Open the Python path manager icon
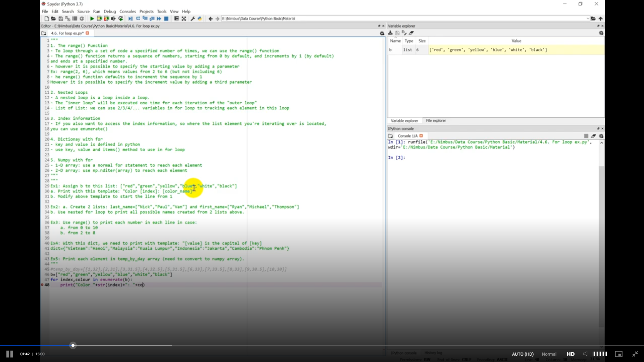The height and width of the screenshot is (362, 644). point(200,19)
